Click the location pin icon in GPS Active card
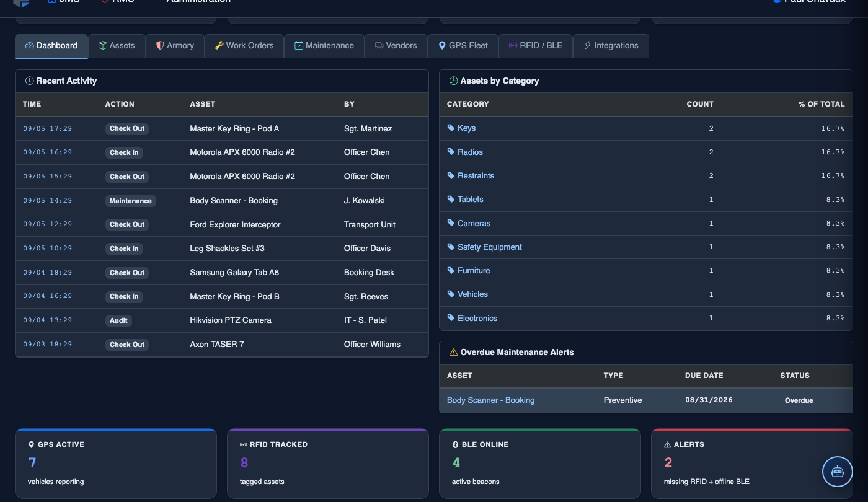868x502 pixels. pos(32,445)
